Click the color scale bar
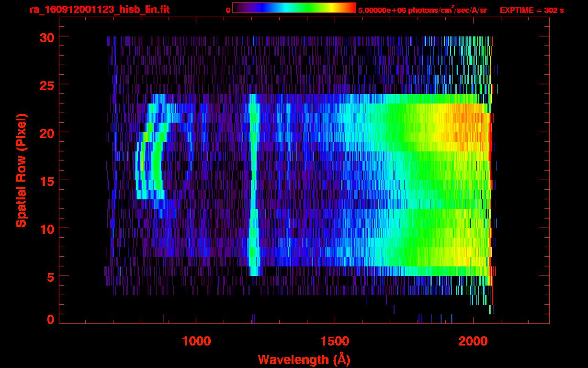588x368 pixels. click(294, 8)
